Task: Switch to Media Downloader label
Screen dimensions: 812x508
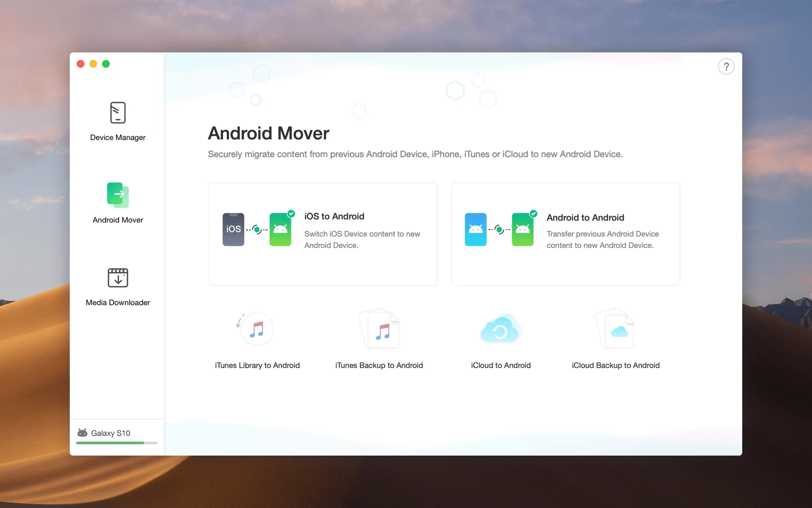Action: [118, 303]
